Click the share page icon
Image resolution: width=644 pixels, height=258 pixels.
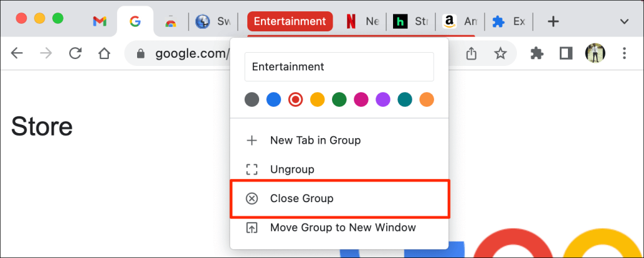pyautogui.click(x=472, y=54)
